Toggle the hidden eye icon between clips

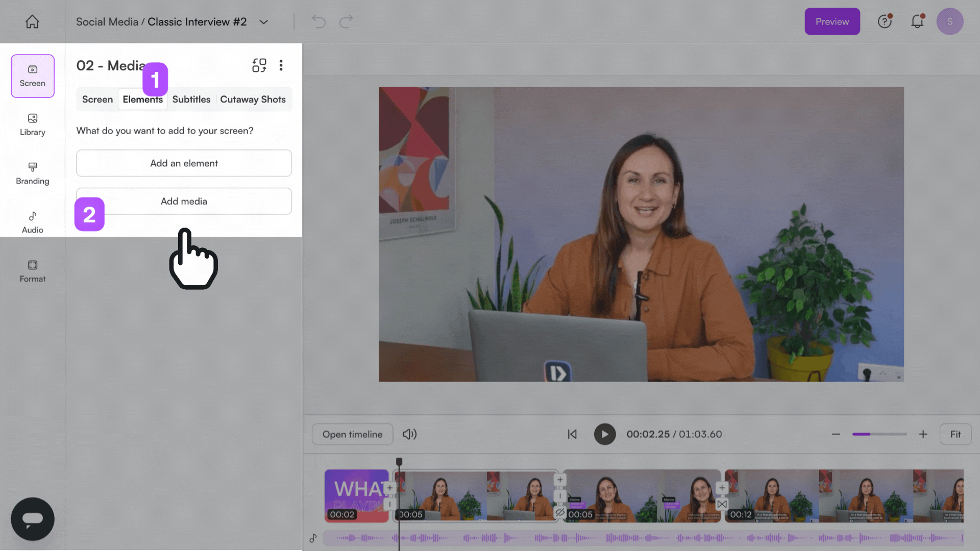pyautogui.click(x=560, y=512)
